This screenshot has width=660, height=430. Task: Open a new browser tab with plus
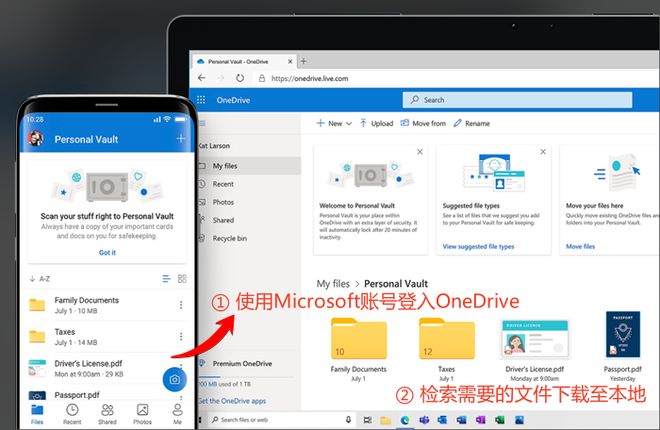tap(303, 61)
